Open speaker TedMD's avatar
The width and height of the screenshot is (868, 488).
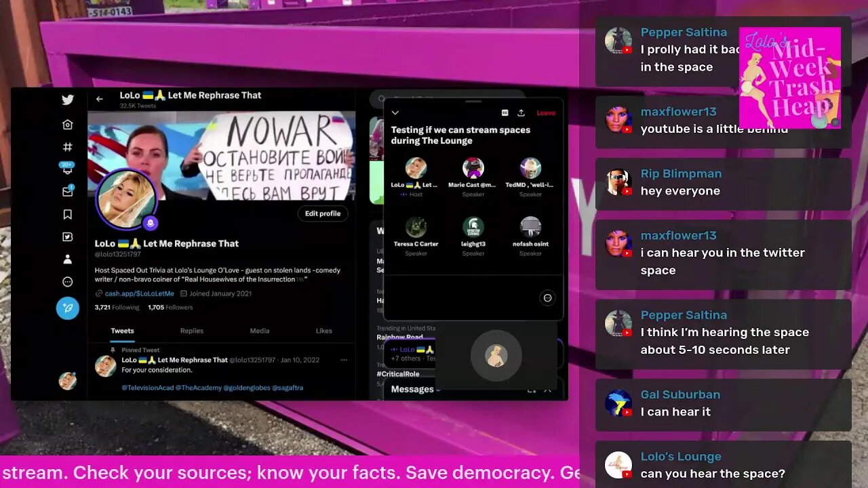point(530,168)
